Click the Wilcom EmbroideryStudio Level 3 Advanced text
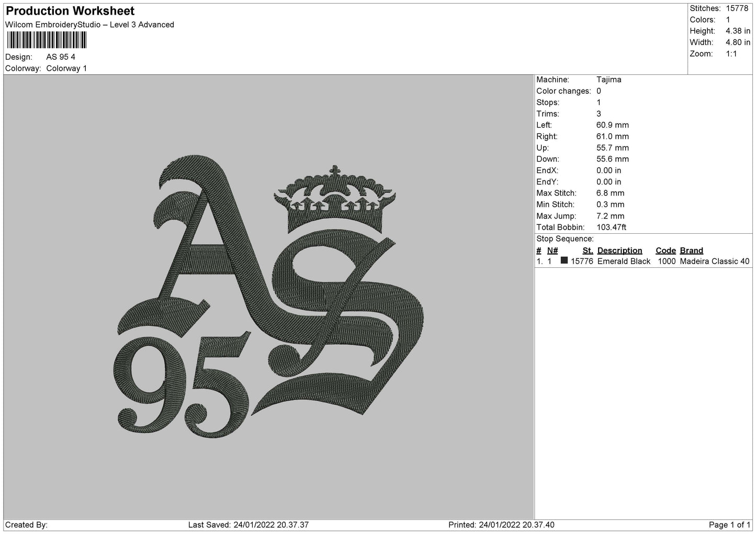The image size is (756, 534). point(89,25)
